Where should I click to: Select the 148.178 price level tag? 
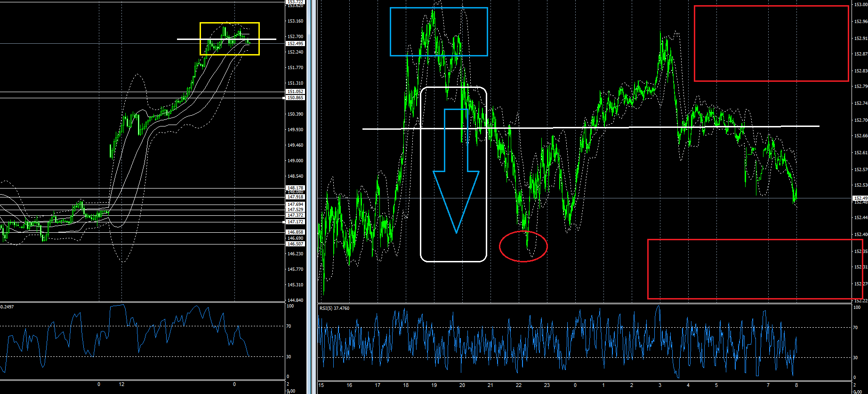(x=296, y=188)
